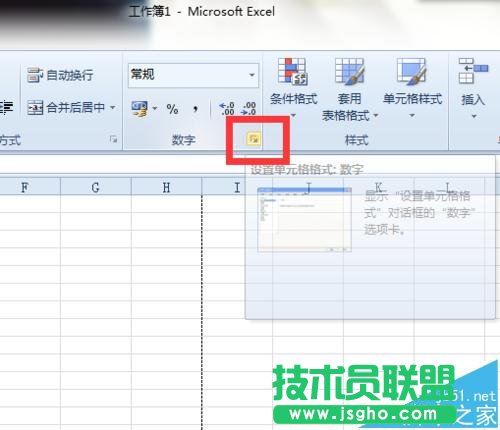Click the tooltip dialog preview thumbnail
500x430 pixels.
[304, 220]
